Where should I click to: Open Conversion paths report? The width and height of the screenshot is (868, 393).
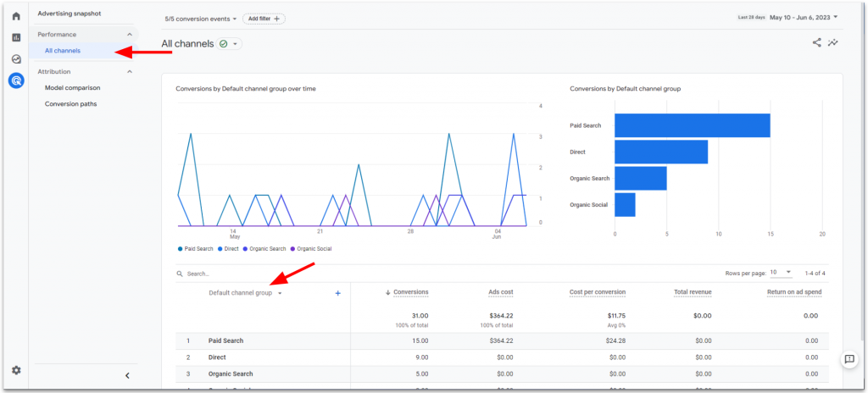[x=70, y=104]
